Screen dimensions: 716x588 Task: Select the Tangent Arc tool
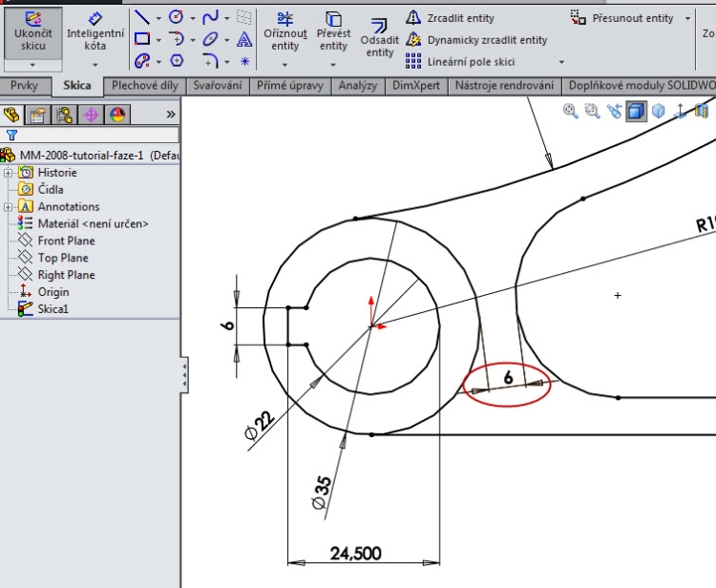tap(176, 39)
